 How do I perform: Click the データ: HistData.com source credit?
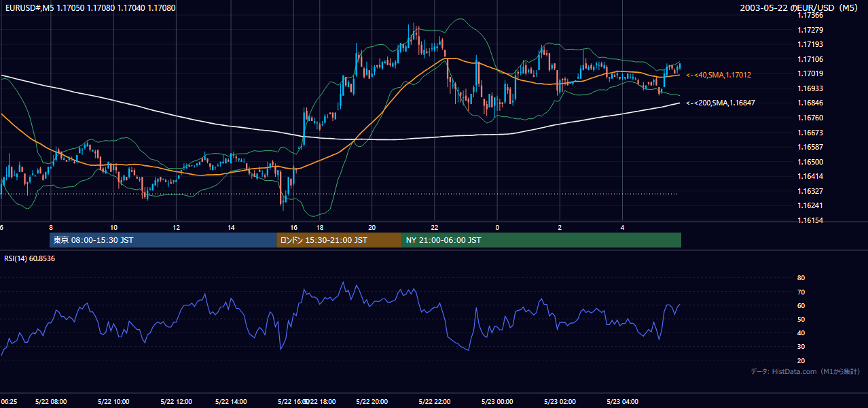806,371
